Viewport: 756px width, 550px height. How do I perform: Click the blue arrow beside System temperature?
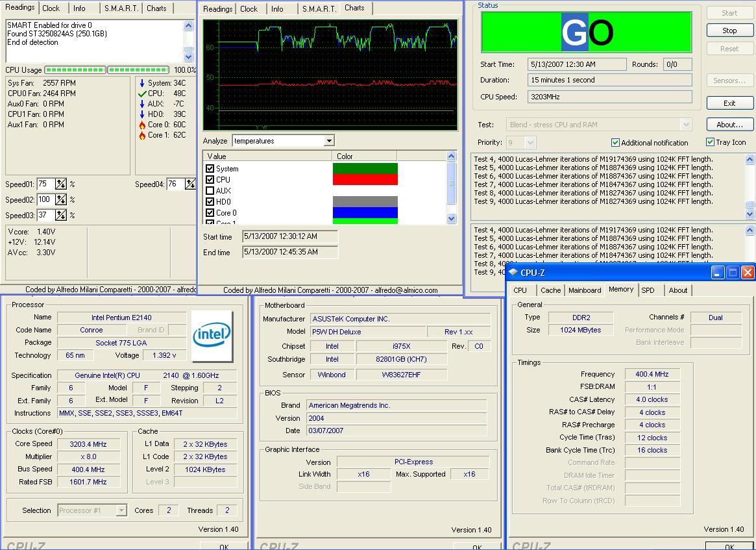pos(142,83)
